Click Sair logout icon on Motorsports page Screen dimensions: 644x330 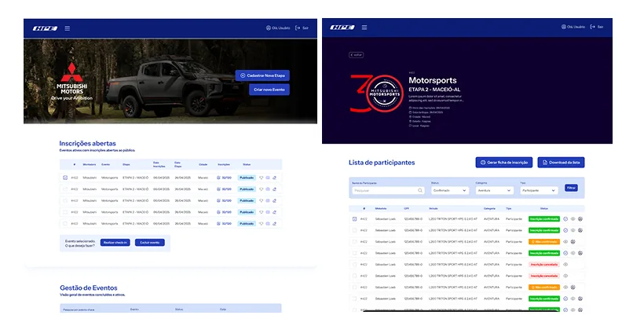point(593,27)
